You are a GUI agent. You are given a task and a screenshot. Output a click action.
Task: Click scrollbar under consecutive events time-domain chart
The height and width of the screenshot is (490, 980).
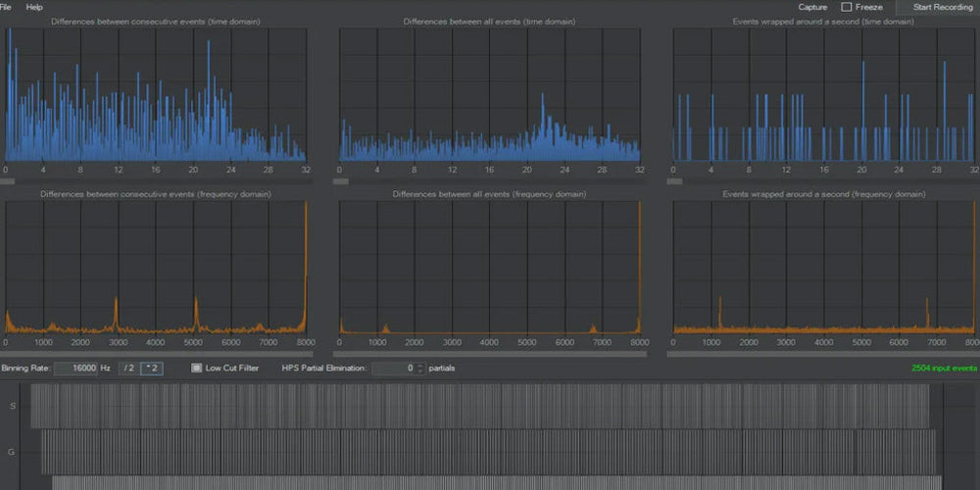point(157,180)
